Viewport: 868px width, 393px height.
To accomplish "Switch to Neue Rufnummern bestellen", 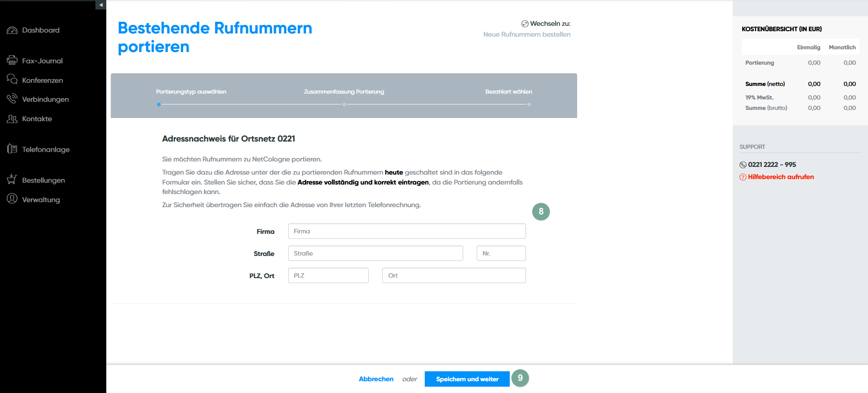I will tap(526, 34).
